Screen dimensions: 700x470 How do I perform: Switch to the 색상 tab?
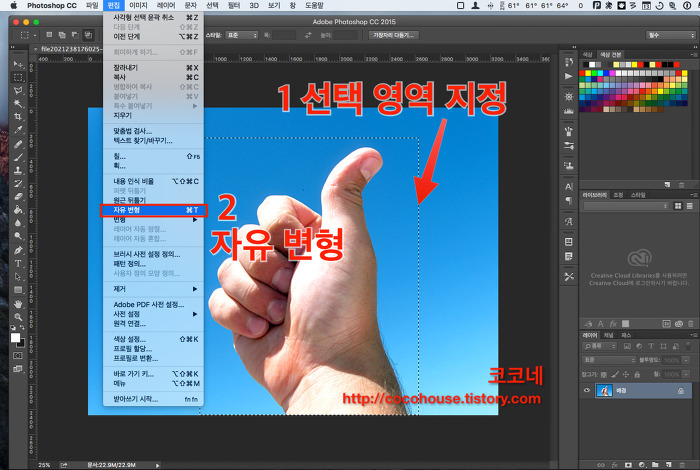[588, 54]
